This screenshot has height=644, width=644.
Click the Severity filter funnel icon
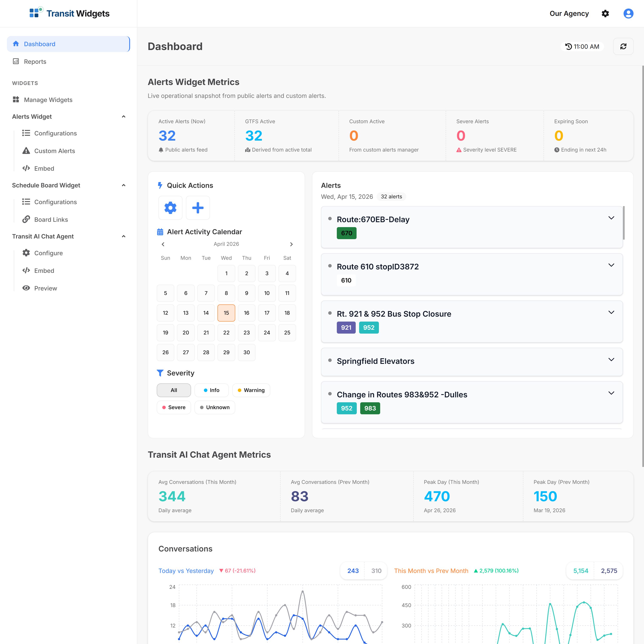coord(160,373)
